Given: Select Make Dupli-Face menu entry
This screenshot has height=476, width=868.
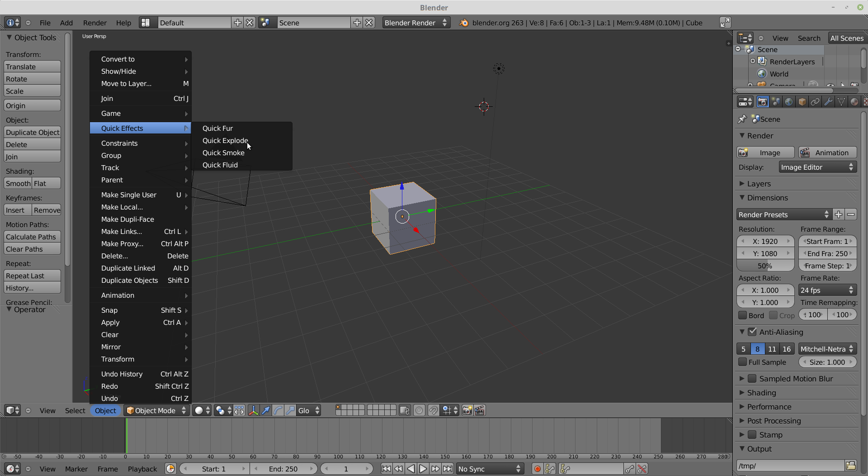Looking at the screenshot, I should (x=141, y=219).
